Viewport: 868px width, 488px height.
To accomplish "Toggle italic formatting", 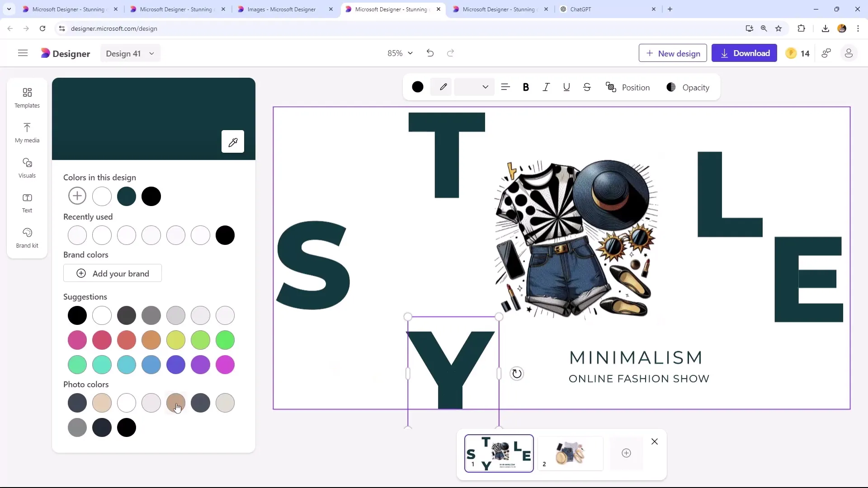I will coord(546,87).
